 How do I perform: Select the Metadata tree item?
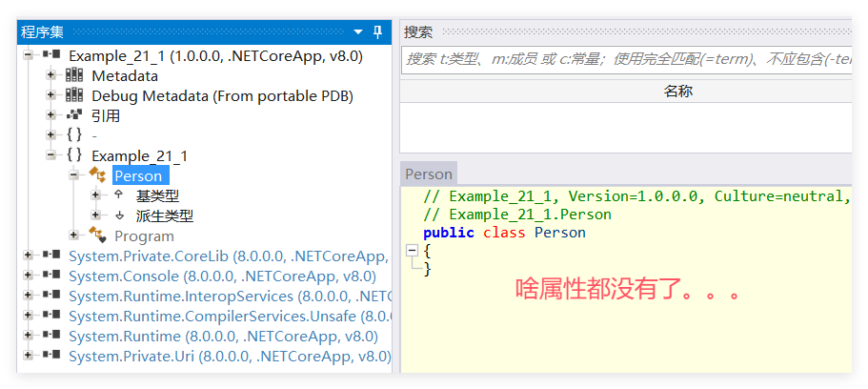point(125,76)
